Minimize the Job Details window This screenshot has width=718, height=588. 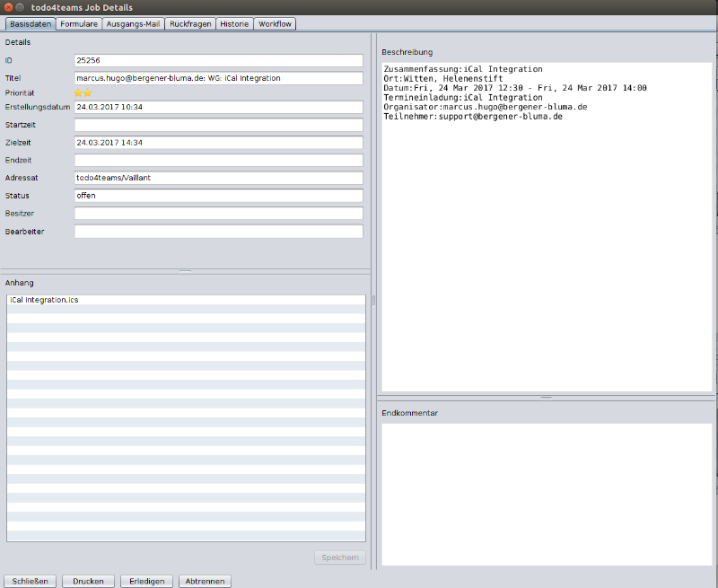click(20, 7)
